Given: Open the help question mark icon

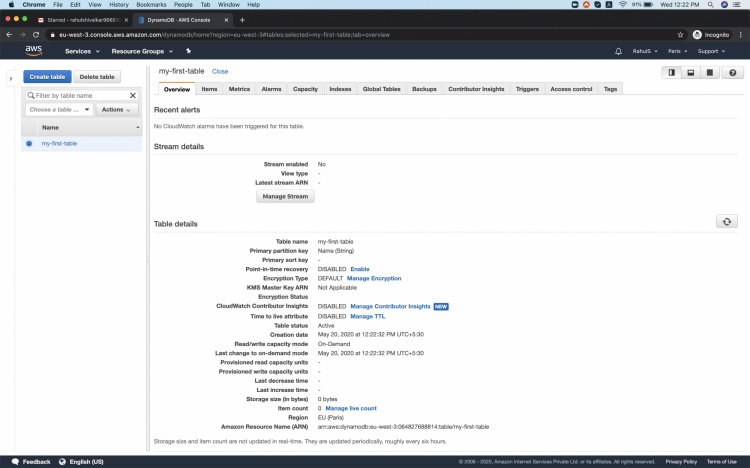Looking at the screenshot, I should (733, 73).
